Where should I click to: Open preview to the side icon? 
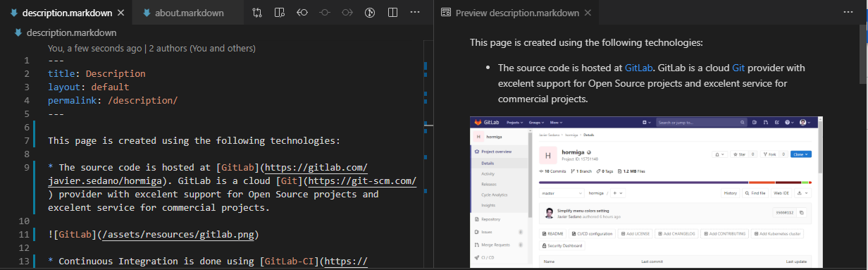280,13
